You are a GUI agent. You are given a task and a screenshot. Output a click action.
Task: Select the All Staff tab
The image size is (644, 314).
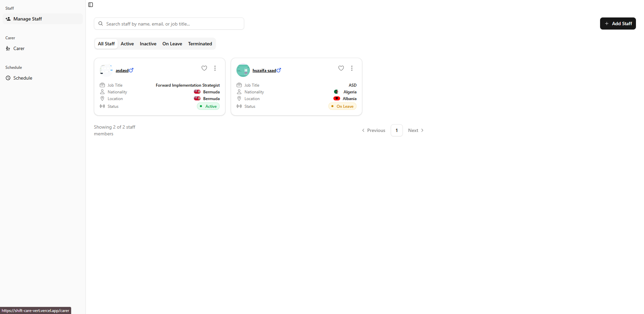(x=106, y=44)
